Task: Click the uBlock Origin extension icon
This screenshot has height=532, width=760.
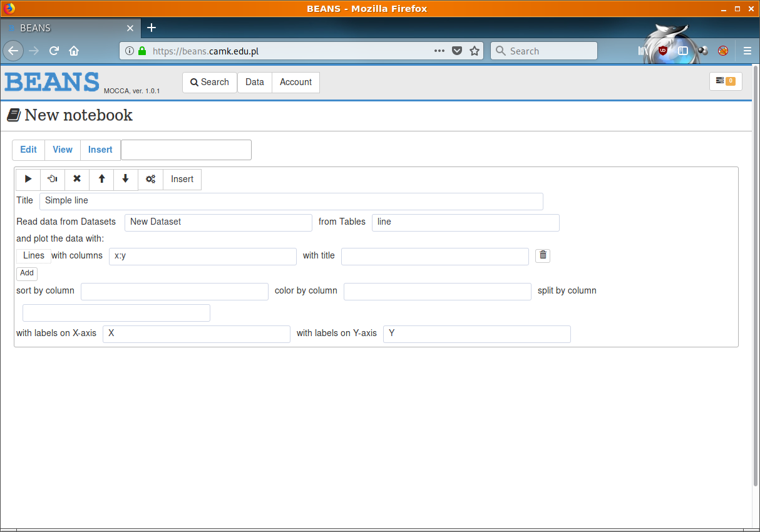Action: 662,51
